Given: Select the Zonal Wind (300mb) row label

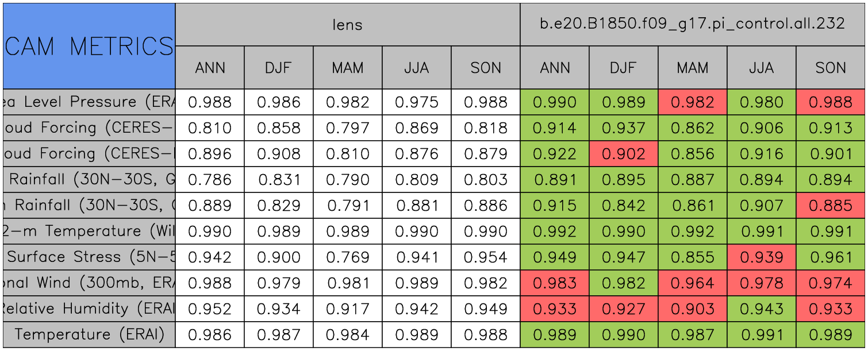Looking at the screenshot, I should pos(89,283).
